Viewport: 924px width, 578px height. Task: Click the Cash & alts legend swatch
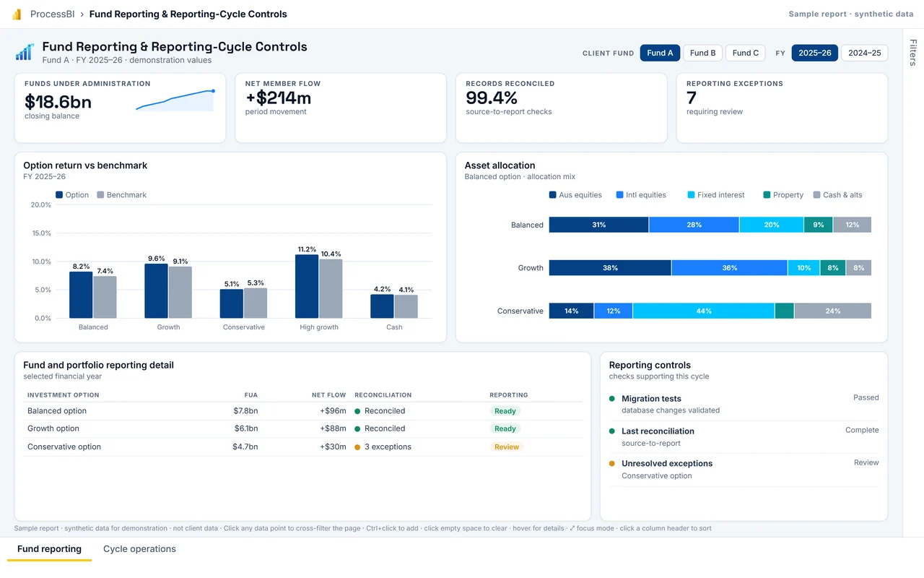(816, 195)
